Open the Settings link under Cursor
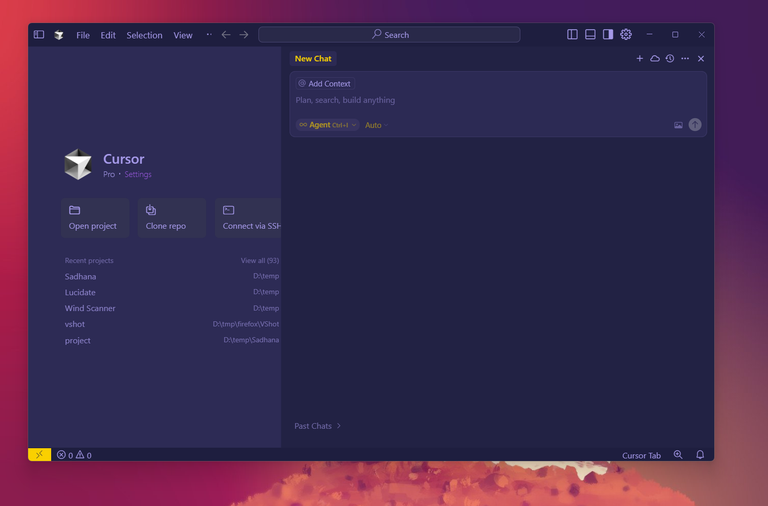Viewport: 768px width, 506px height. pos(138,174)
